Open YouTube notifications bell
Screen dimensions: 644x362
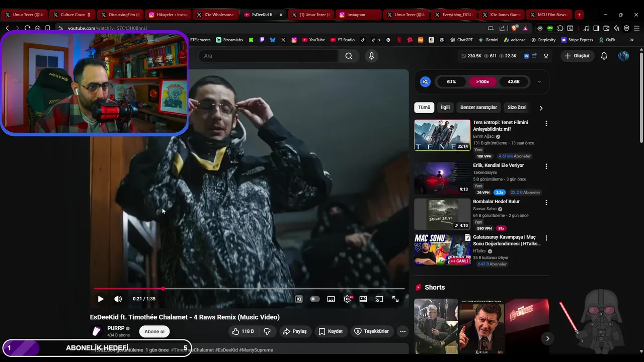604,56
